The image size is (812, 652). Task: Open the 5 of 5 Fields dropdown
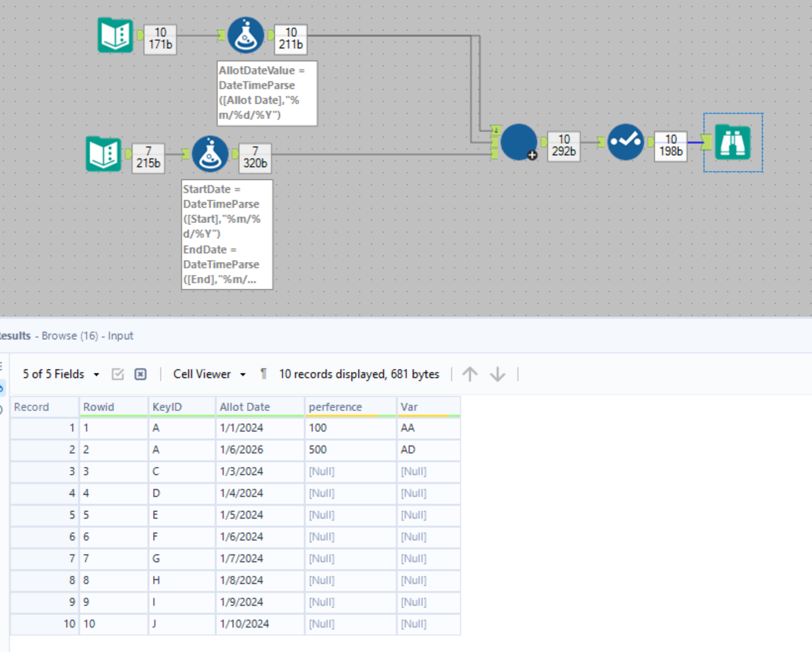(61, 374)
